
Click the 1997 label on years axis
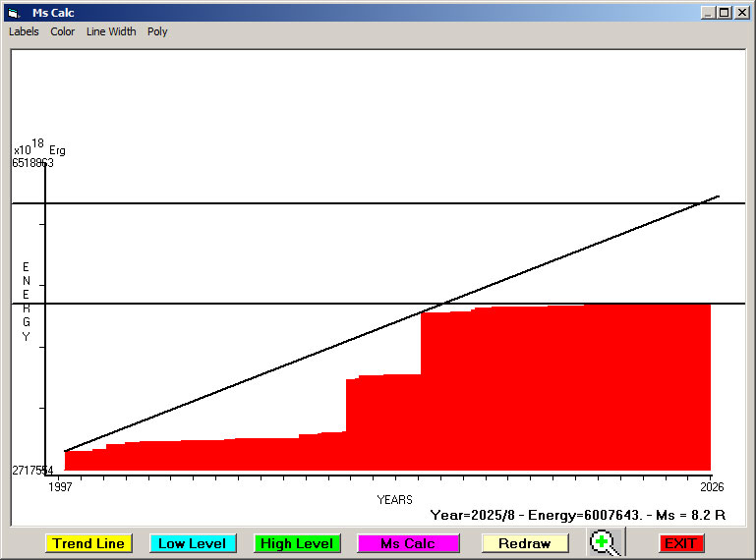coord(61,486)
